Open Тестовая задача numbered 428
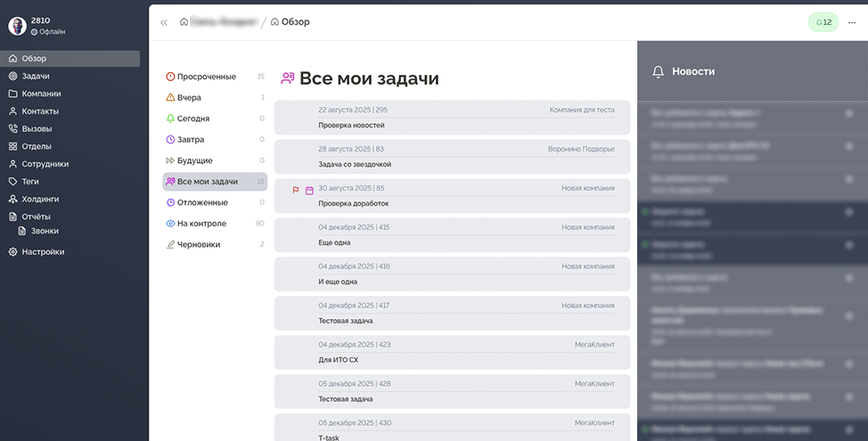This screenshot has width=868, height=441. pos(452,392)
